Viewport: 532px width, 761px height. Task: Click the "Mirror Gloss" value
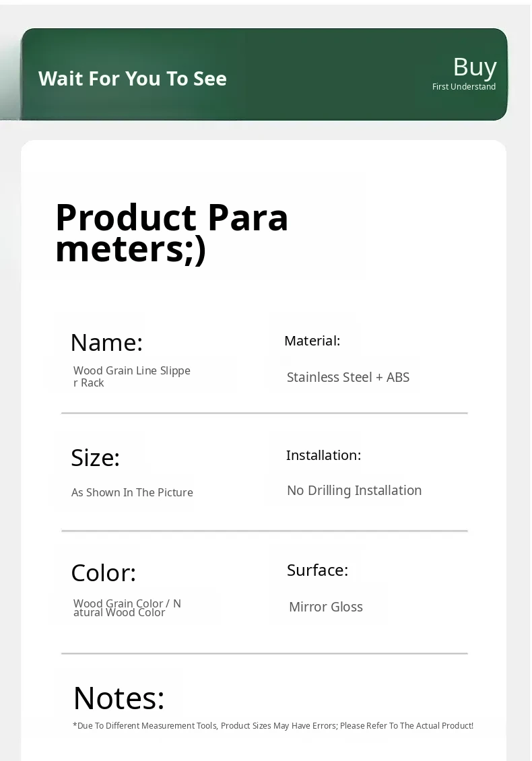[326, 607]
